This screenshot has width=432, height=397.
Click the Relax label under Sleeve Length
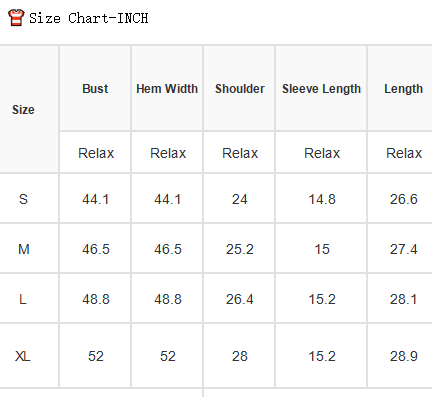[x=322, y=153]
